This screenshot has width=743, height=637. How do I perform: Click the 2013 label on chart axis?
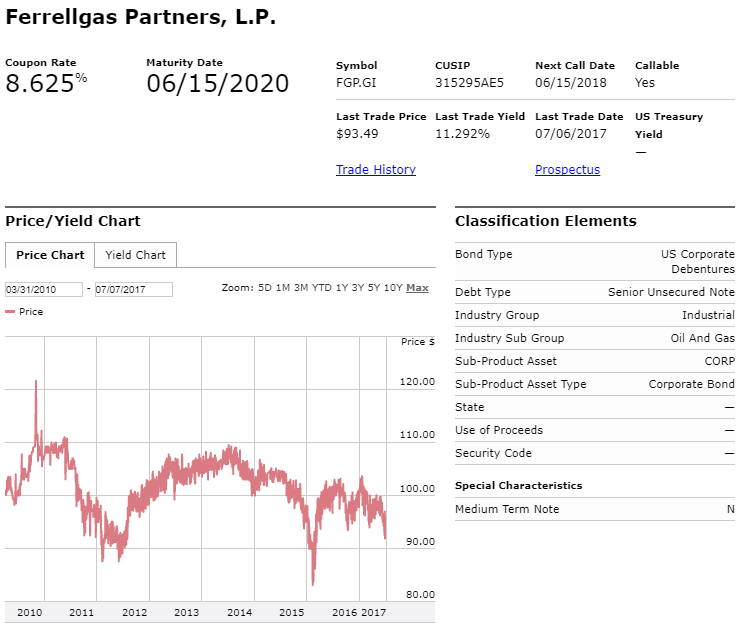(187, 612)
